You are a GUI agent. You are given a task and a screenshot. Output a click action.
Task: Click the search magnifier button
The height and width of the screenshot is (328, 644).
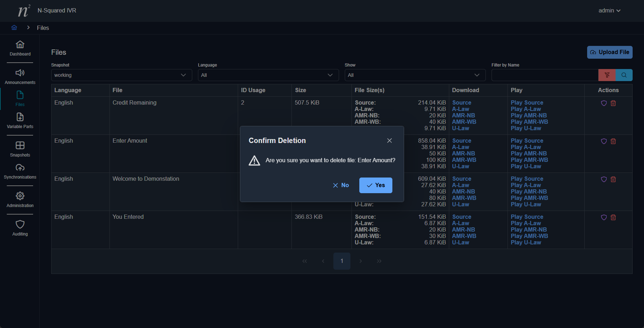[624, 75]
